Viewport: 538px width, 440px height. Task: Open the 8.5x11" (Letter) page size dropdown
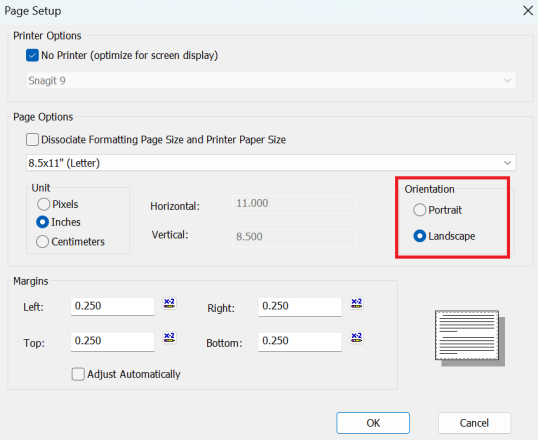271,163
